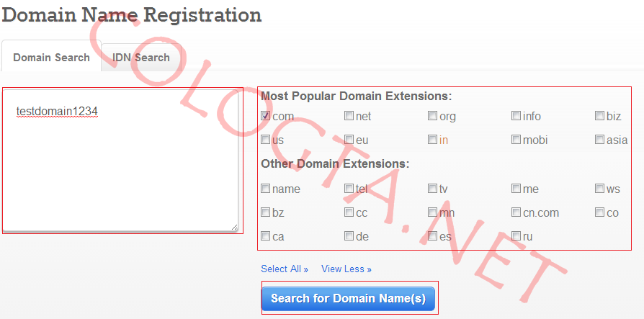Select the info extension checkbox

[x=516, y=116]
